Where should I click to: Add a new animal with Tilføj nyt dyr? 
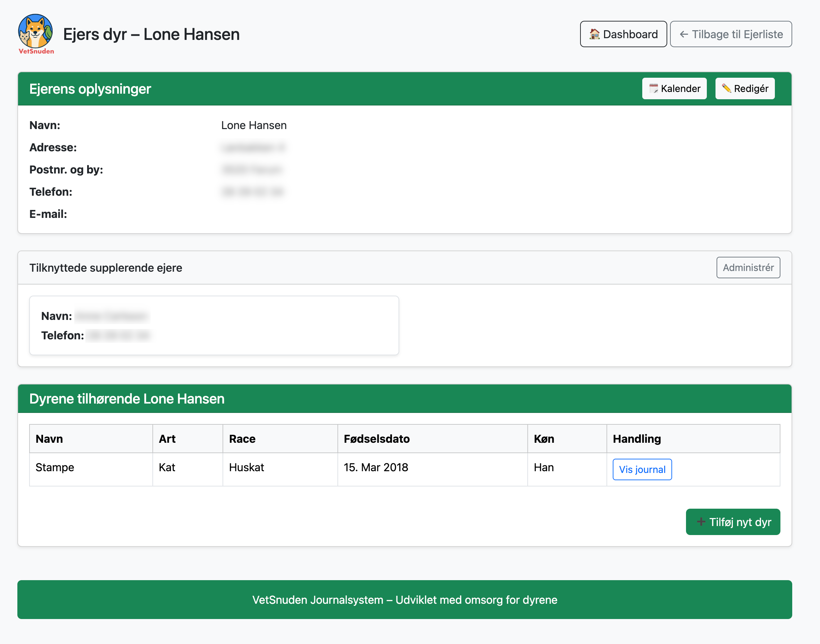click(x=733, y=522)
